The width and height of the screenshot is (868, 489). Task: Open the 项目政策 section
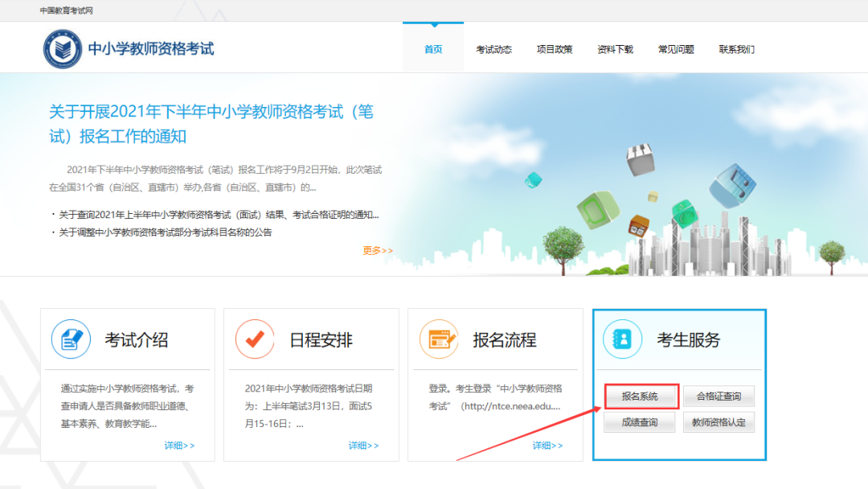(555, 48)
